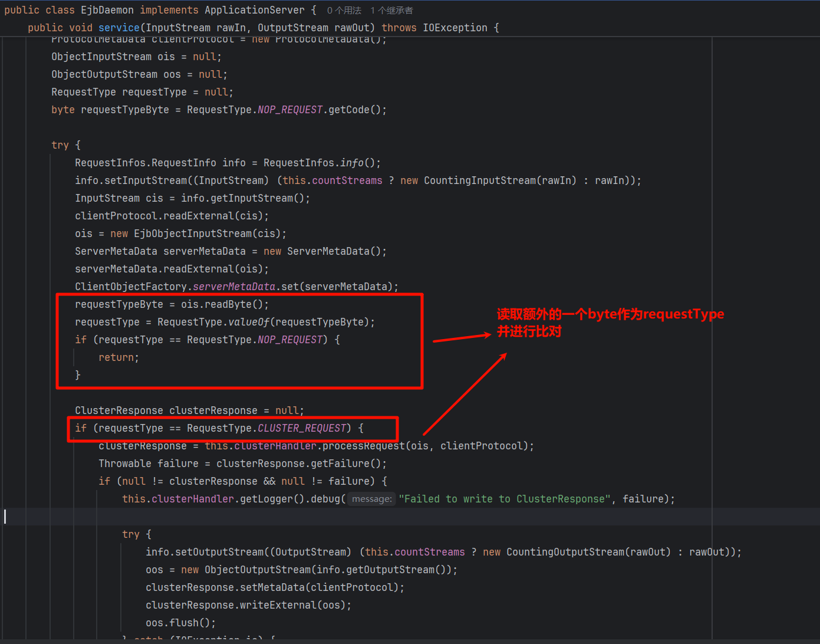
Task: Click the getLogger method call
Action: (266, 499)
